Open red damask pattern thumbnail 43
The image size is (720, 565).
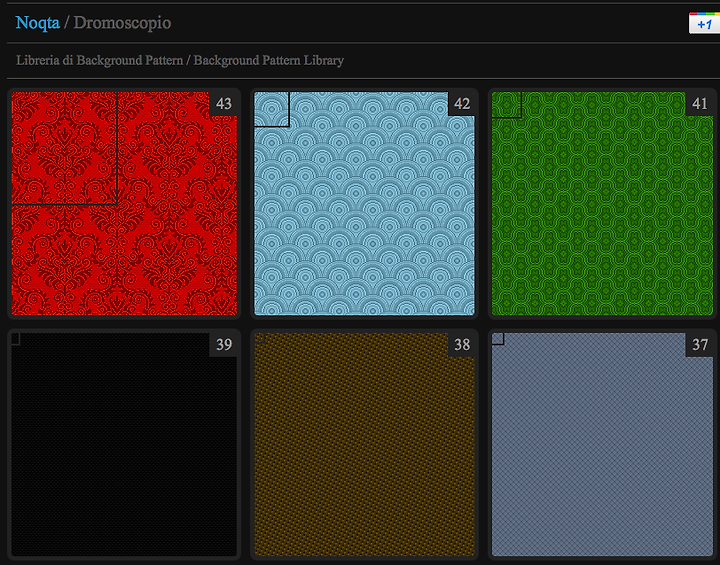[x=124, y=203]
